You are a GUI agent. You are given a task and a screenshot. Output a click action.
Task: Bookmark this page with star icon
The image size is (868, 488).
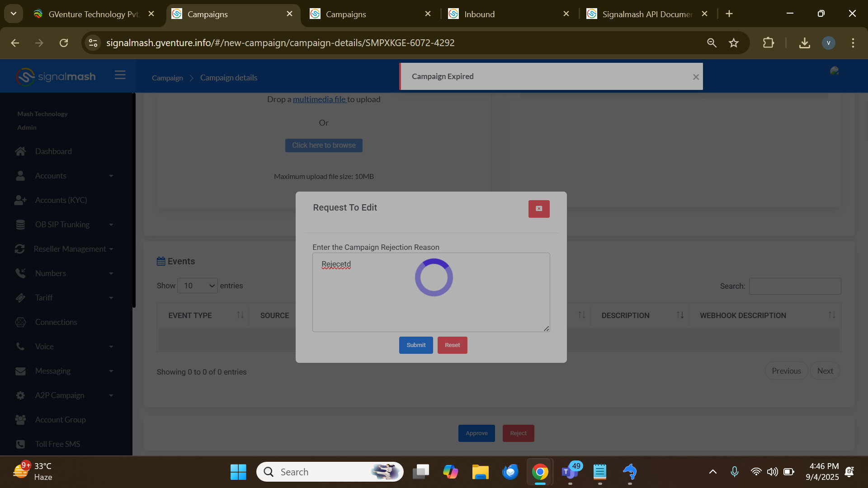[733, 43]
